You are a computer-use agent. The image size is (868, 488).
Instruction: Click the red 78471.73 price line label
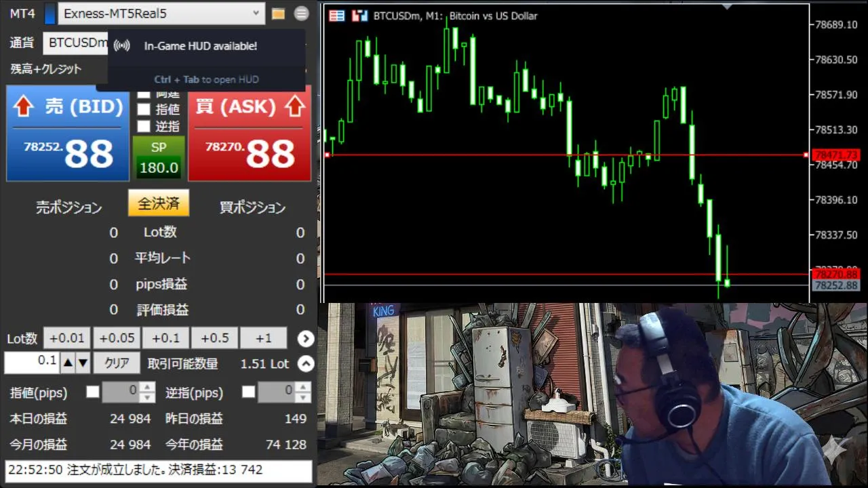point(836,155)
